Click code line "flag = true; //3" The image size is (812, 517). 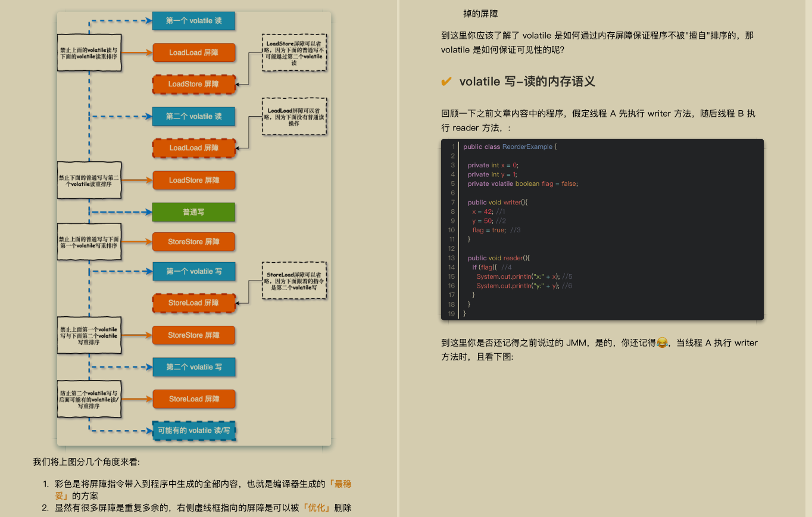(496, 230)
